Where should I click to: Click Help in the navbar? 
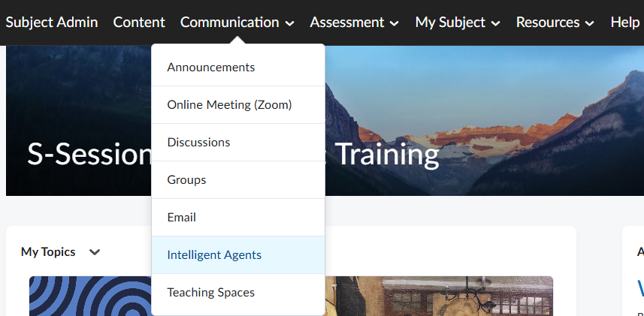[624, 23]
